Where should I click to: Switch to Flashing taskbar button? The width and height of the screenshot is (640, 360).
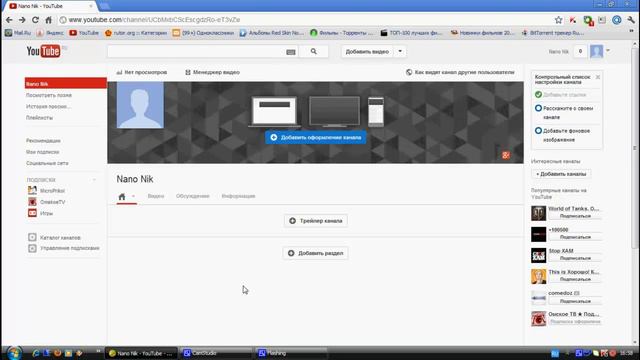point(291,353)
